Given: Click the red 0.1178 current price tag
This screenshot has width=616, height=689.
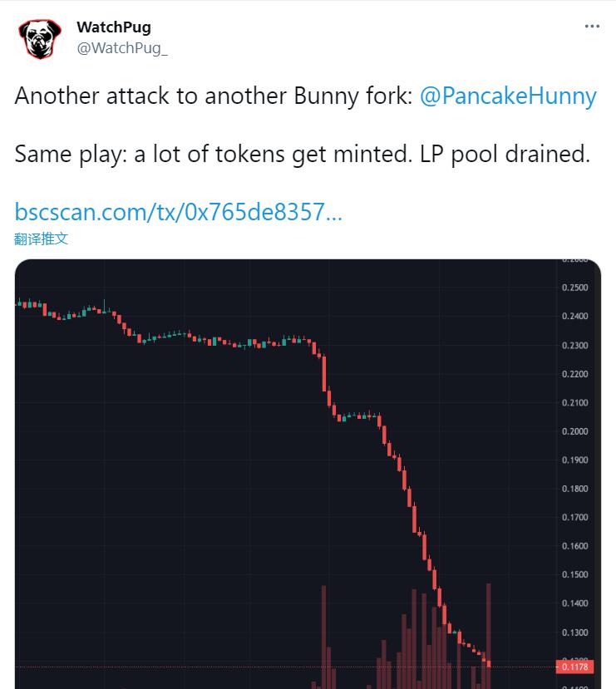Looking at the screenshot, I should (x=574, y=667).
